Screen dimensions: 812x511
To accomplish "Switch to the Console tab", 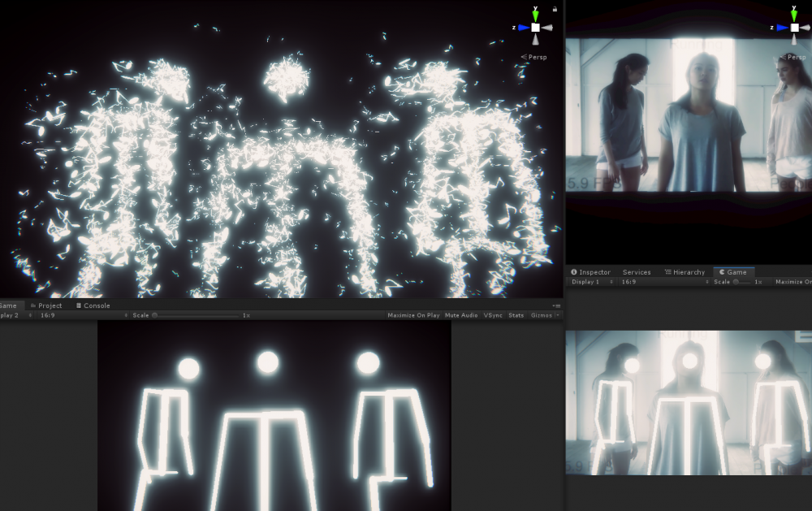I will tap(97, 305).
